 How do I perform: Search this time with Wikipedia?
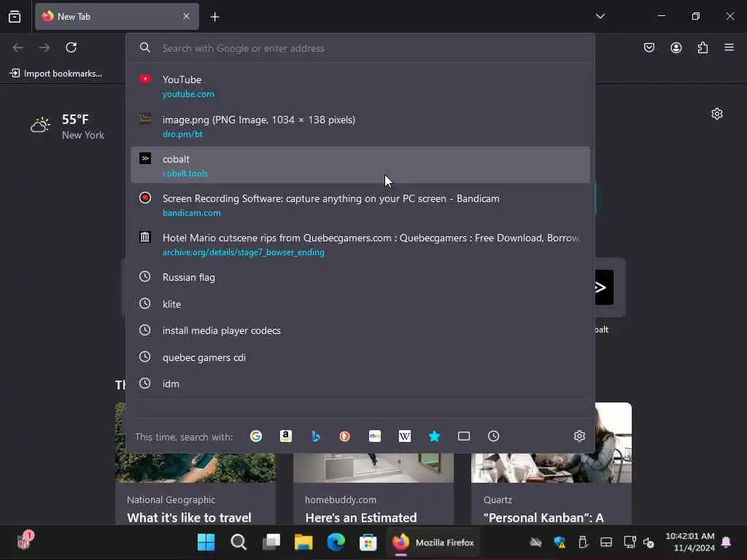click(404, 436)
